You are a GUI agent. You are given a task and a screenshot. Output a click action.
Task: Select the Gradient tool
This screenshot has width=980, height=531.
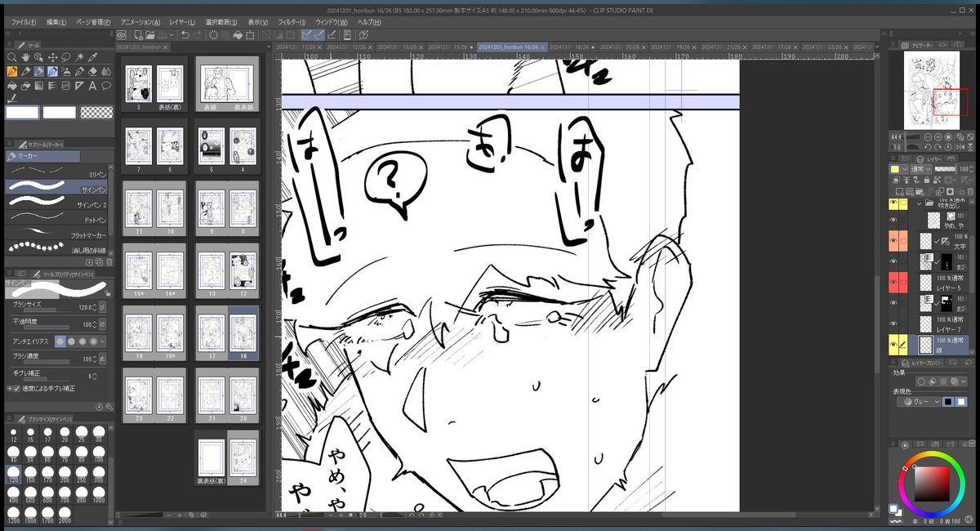click(x=38, y=85)
